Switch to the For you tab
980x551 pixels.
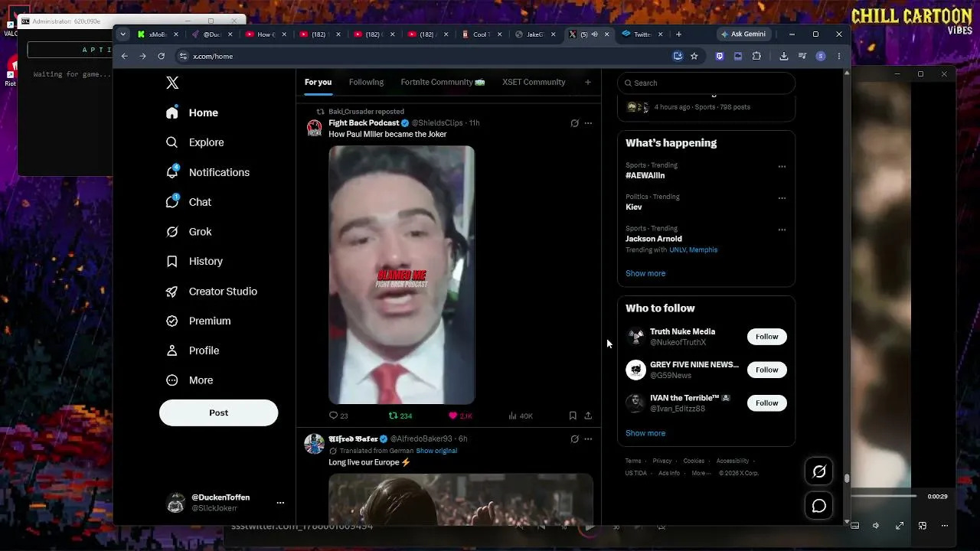click(x=318, y=83)
